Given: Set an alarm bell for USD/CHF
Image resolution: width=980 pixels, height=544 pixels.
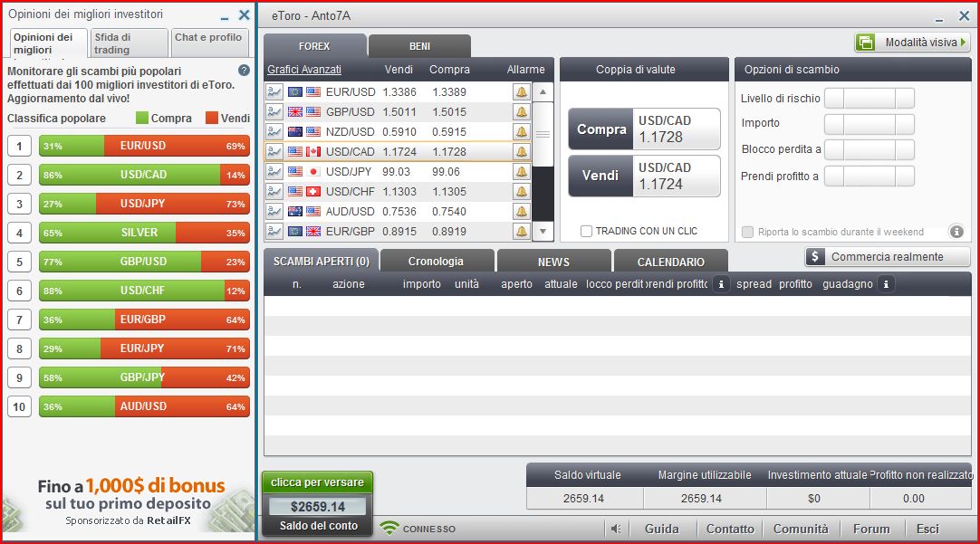Looking at the screenshot, I should (522, 192).
